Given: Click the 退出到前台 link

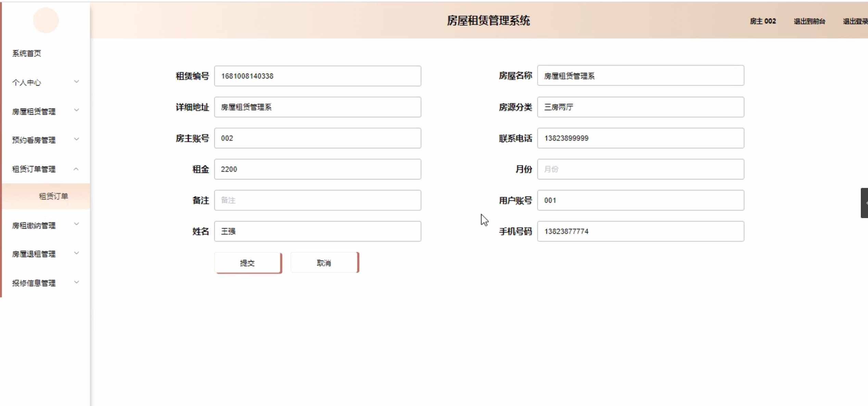Looking at the screenshot, I should (x=809, y=21).
